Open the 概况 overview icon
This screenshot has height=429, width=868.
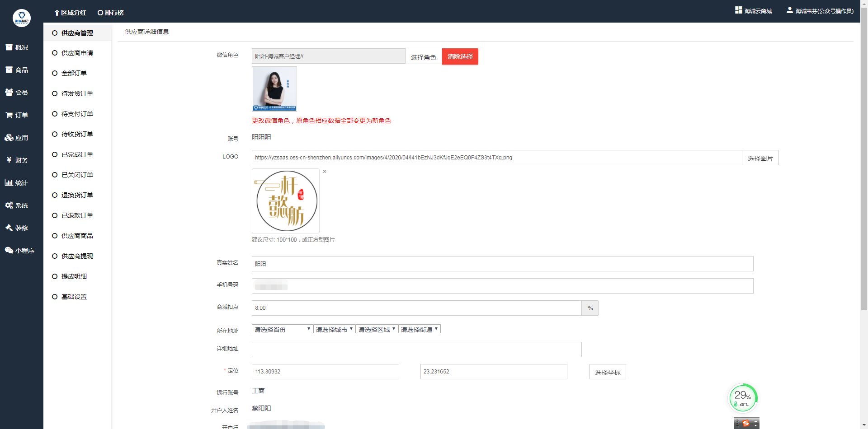coord(9,47)
